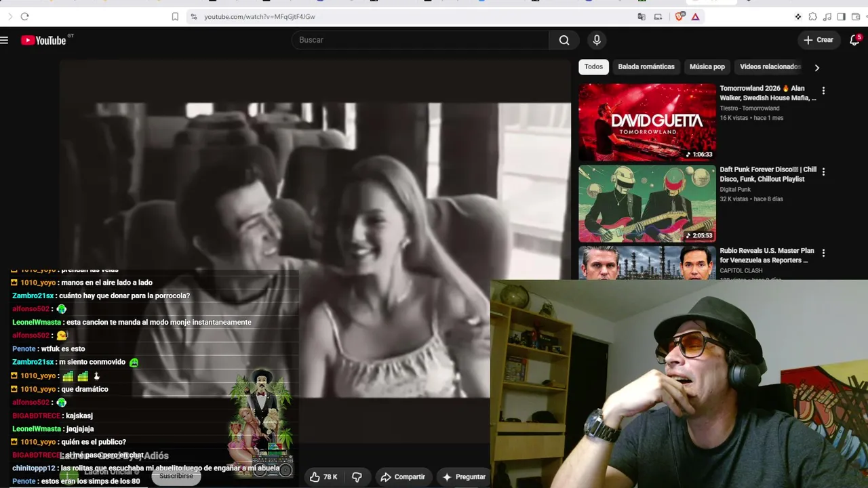Click the search magnifier button
Viewport: 868px width, 488px height.
[564, 40]
